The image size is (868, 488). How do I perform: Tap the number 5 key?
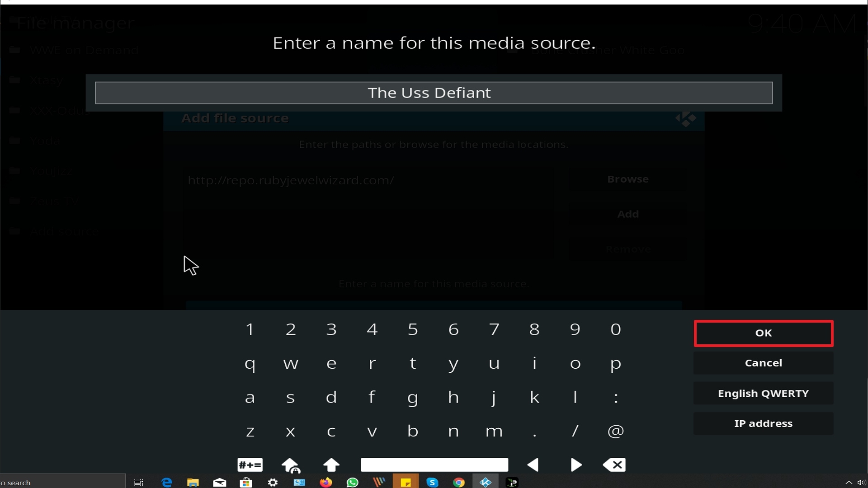tap(413, 329)
